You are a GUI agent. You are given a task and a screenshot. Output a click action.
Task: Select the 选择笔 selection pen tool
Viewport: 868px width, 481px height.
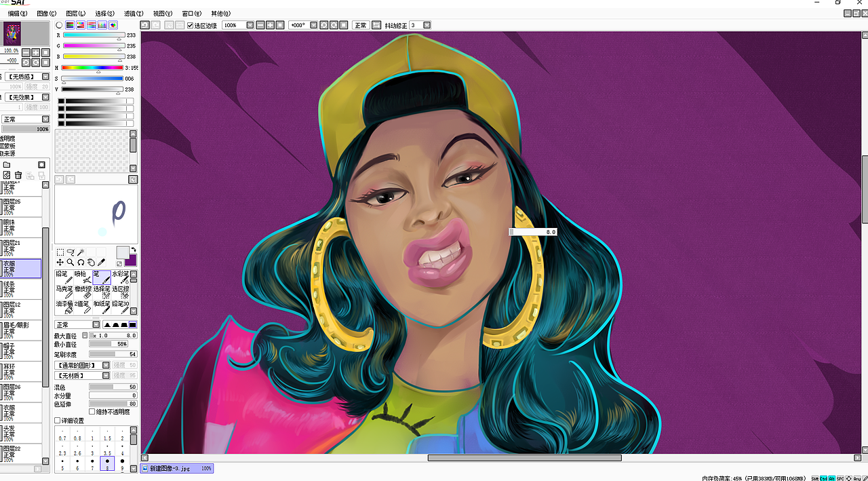[x=101, y=292]
